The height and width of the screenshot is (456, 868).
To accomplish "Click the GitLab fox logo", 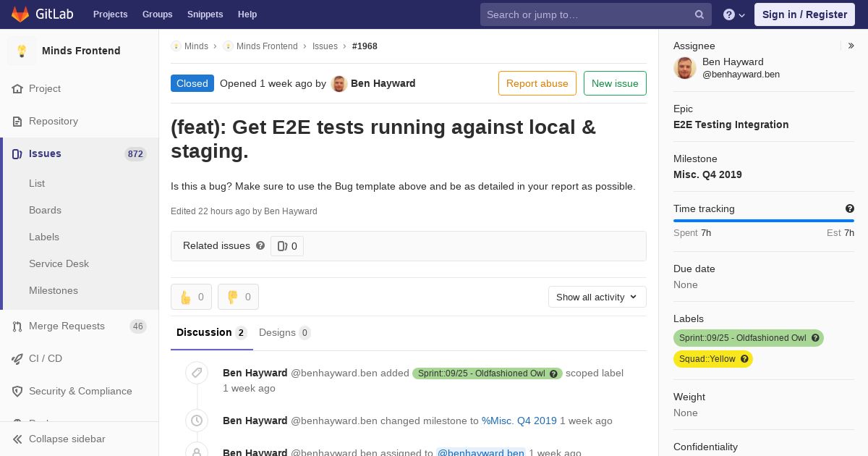I will [20, 14].
